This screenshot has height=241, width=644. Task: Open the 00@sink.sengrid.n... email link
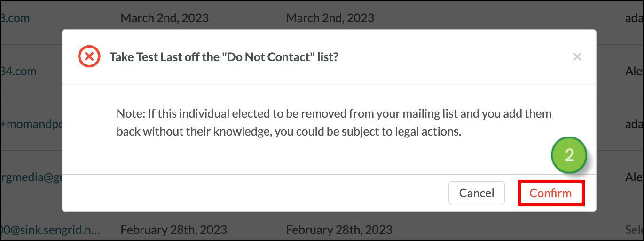point(50,230)
